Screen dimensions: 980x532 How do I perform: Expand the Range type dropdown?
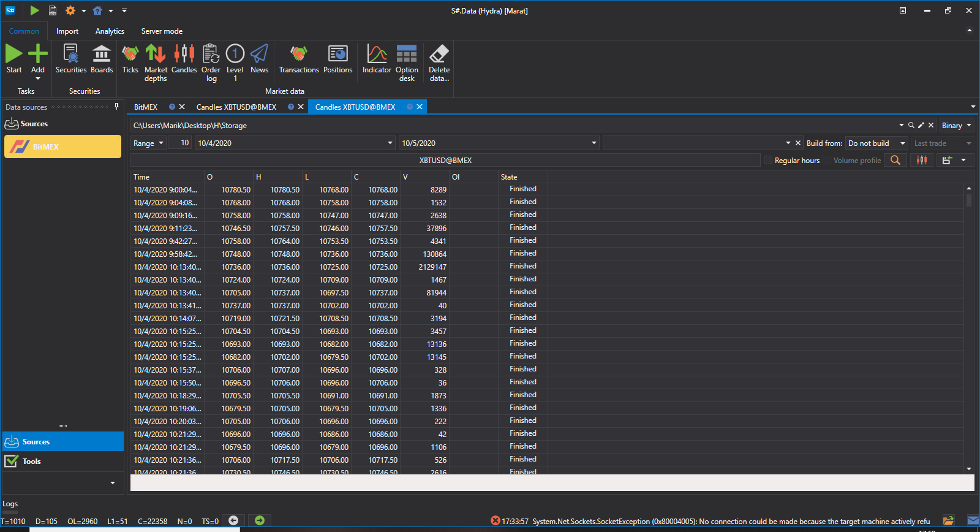tap(149, 143)
